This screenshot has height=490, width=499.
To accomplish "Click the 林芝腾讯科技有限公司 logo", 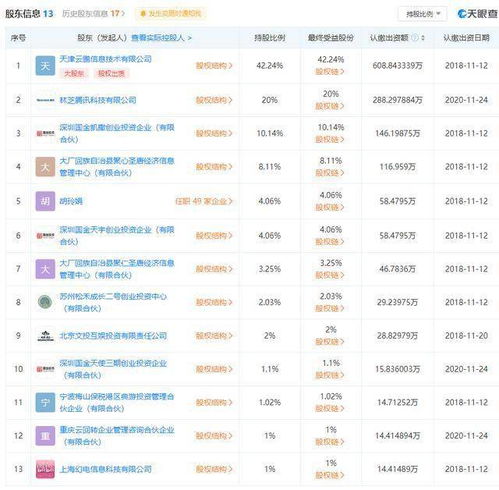I will tap(45, 100).
